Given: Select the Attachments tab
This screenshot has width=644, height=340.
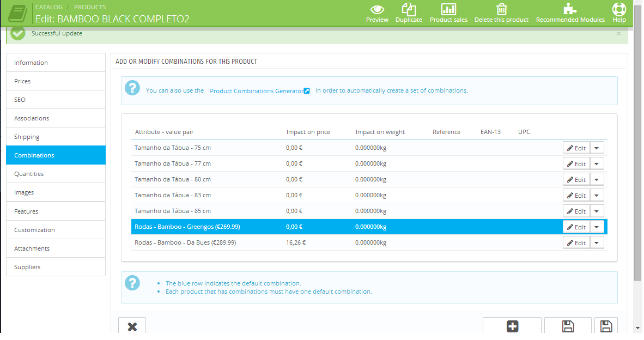Looking at the screenshot, I should [x=56, y=248].
